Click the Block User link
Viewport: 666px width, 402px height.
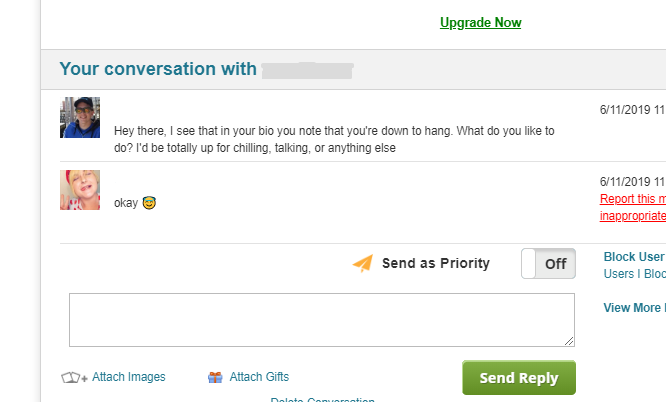point(634,257)
